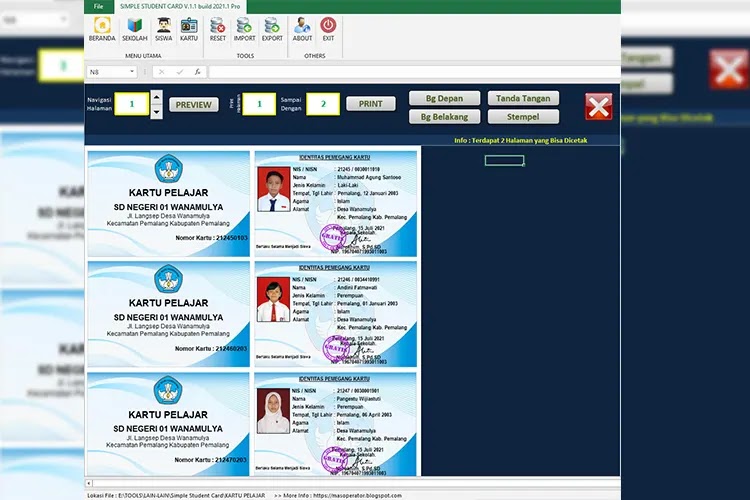Image resolution: width=750 pixels, height=500 pixels.
Task: Click the 'Terdapat 2 Halaman yang Bisa Dicetak' info text
Action: pyautogui.click(x=529, y=140)
